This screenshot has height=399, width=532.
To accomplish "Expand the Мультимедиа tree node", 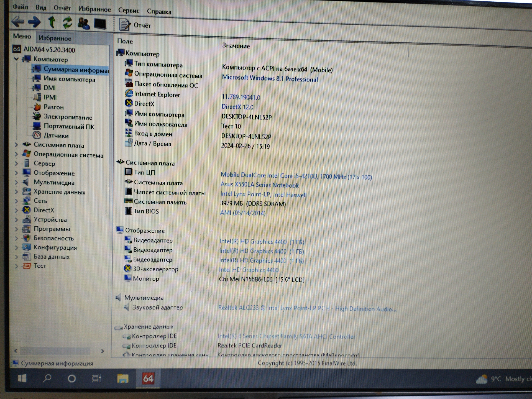I will [16, 182].
